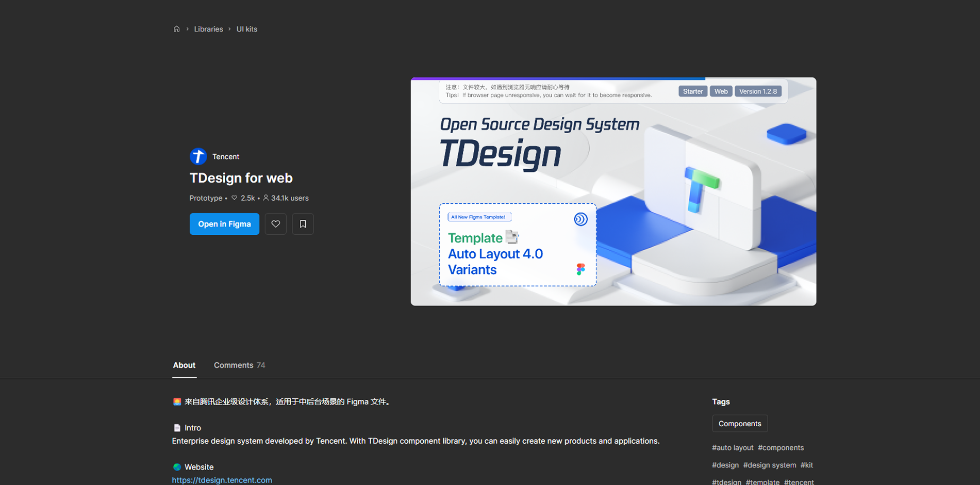Like the file with heart button
Viewport: 980px width, 485px height.
[x=276, y=224]
